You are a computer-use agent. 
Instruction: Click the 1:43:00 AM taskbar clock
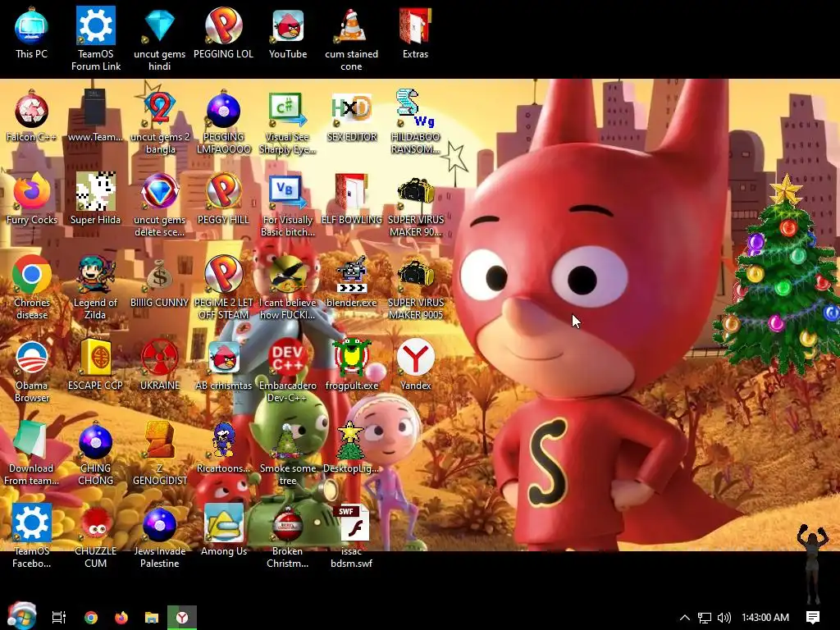[x=765, y=617]
